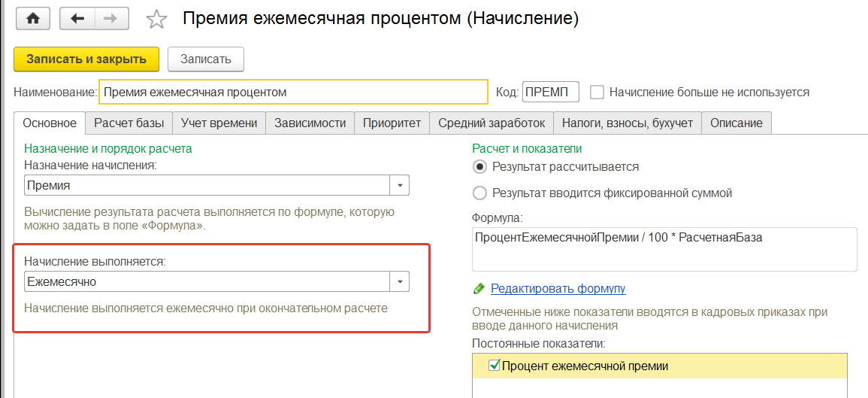Go to the 'Средний заработок' tab

[491, 123]
